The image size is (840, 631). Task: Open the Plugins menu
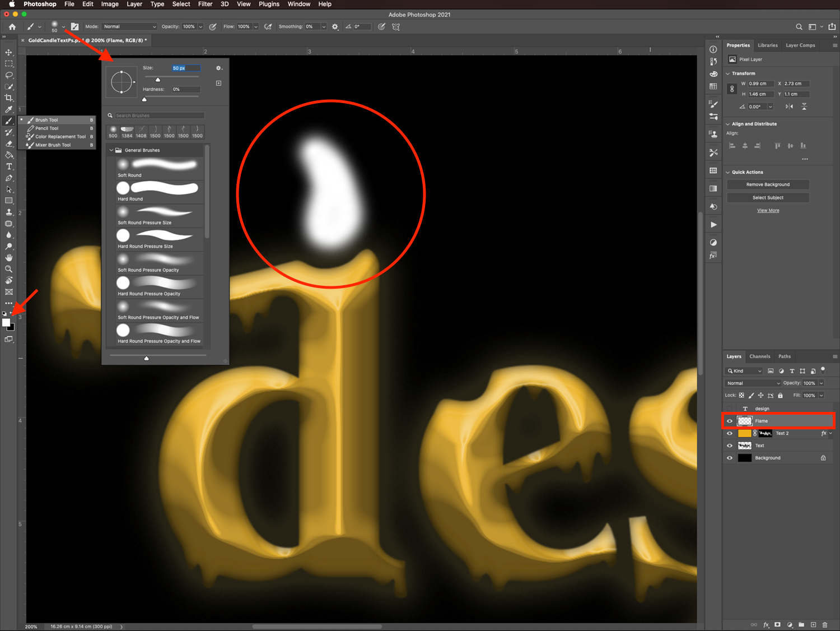[269, 4]
